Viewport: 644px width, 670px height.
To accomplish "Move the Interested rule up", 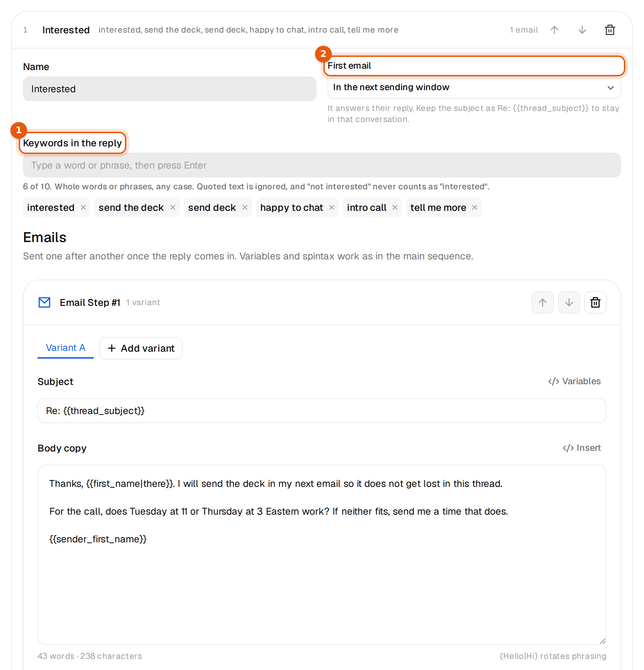I will pyautogui.click(x=554, y=30).
